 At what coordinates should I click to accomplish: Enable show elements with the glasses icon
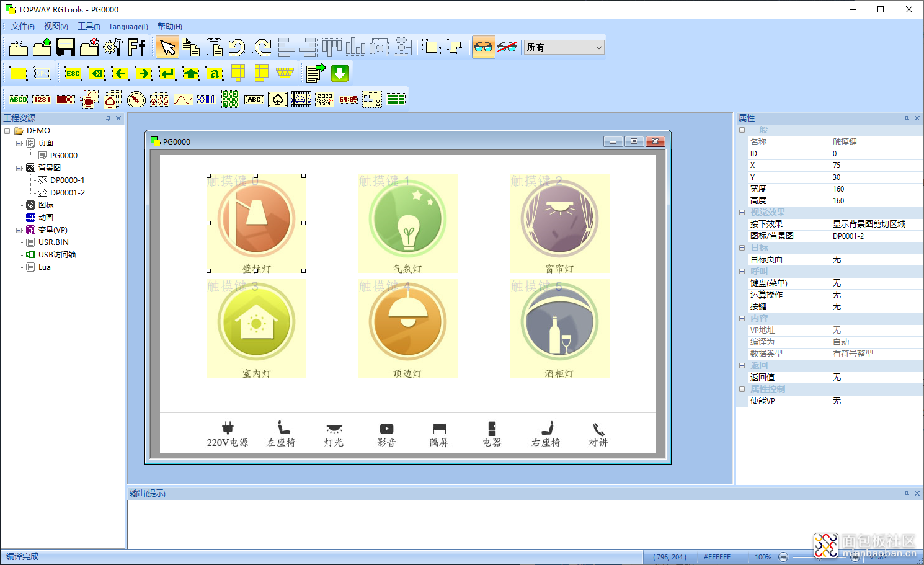pos(483,47)
